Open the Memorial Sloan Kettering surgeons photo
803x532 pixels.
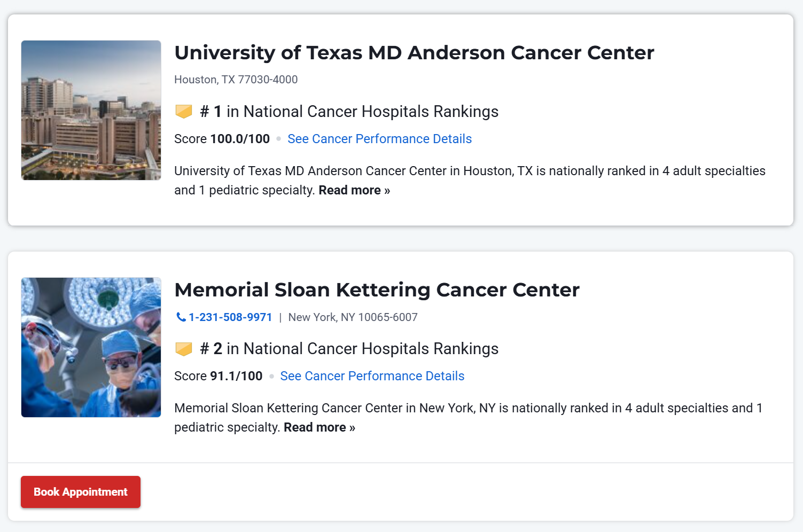(91, 347)
